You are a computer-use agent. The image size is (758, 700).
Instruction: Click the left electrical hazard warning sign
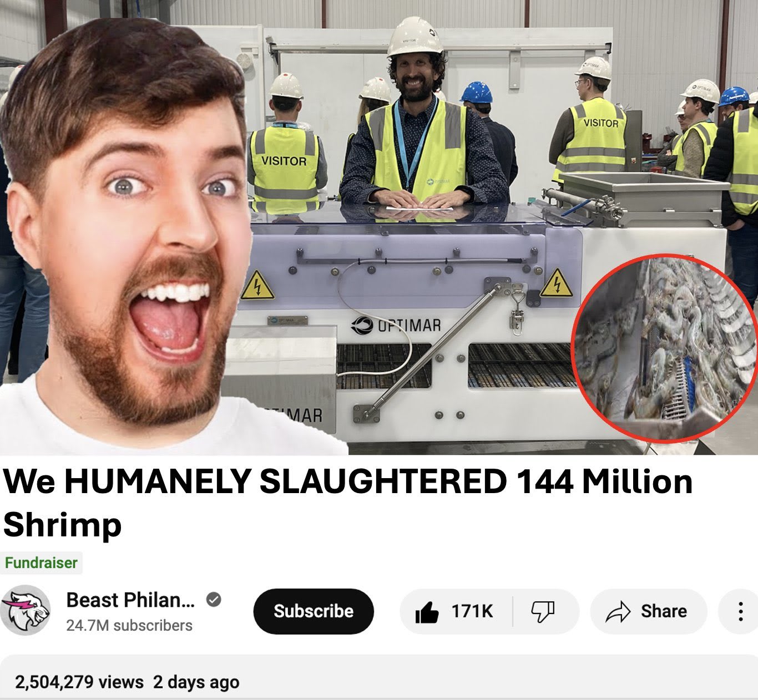257,286
